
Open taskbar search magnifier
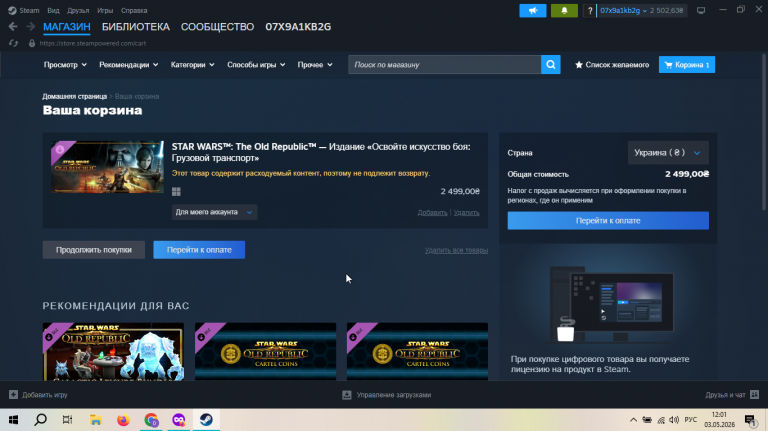pyautogui.click(x=41, y=420)
